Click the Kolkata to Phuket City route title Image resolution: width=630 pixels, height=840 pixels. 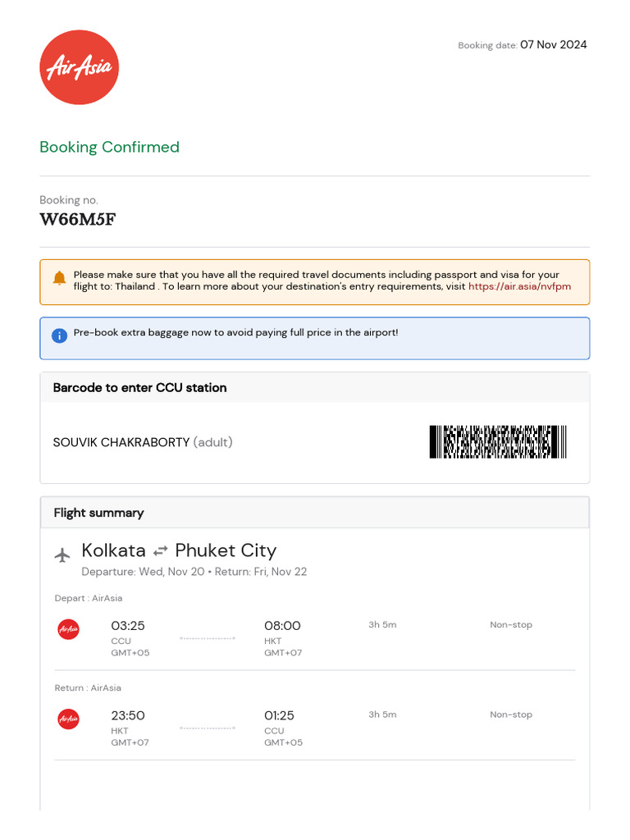point(179,550)
